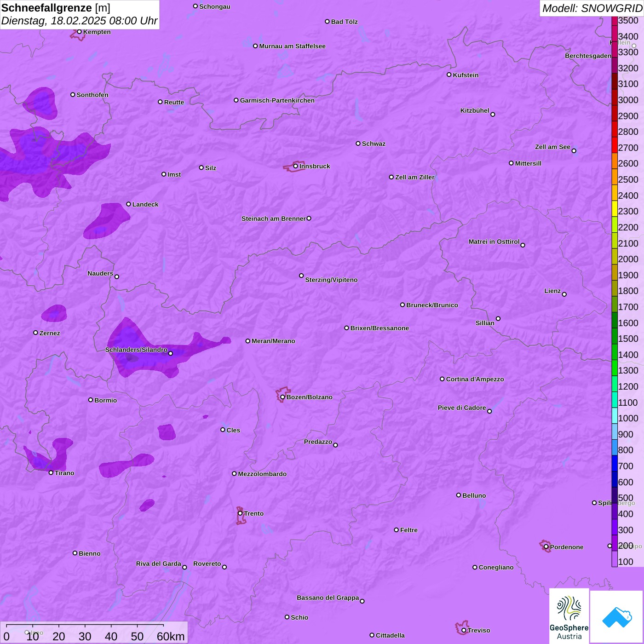Click the Zell am See marker

coord(574,151)
